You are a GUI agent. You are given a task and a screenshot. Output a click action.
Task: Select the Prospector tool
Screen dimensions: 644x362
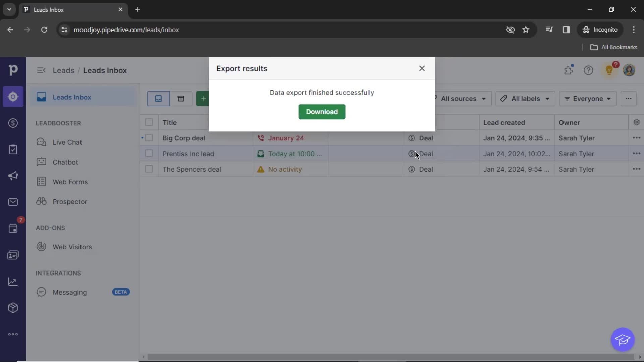coord(69,201)
